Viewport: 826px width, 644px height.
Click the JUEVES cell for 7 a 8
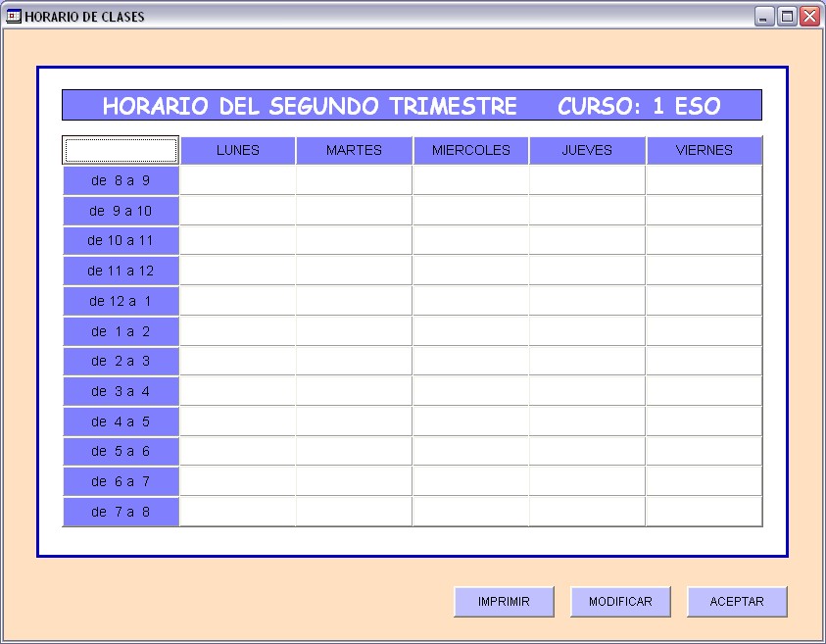[x=587, y=512]
